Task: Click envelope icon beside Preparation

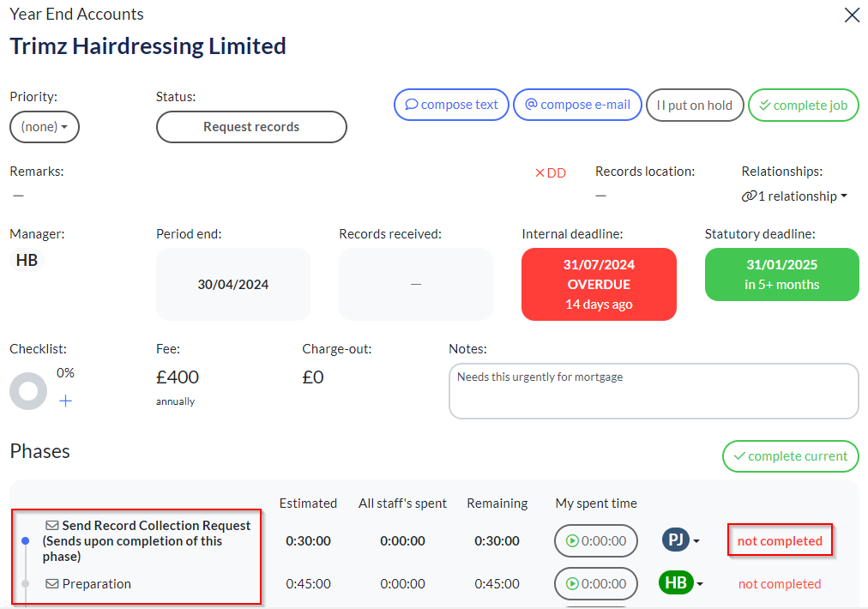Action: coord(52,583)
